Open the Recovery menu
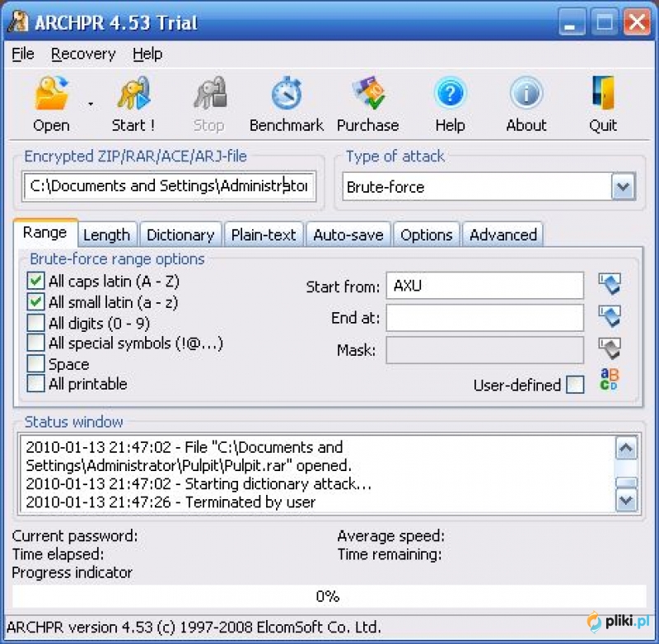The height and width of the screenshot is (644, 659). (83, 54)
